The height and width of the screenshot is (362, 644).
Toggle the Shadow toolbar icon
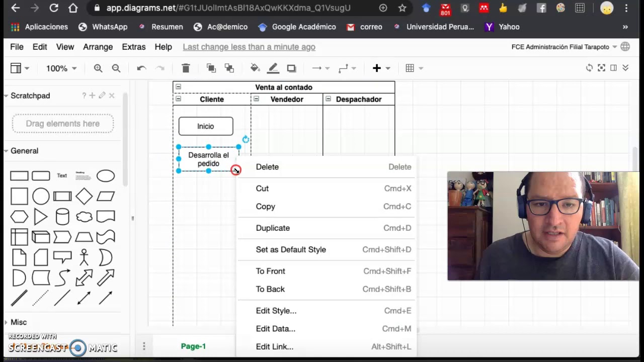coord(291,68)
